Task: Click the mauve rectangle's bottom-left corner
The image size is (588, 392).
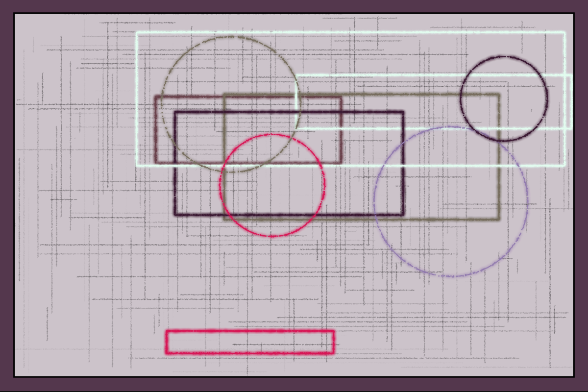Action: pyautogui.click(x=156, y=162)
